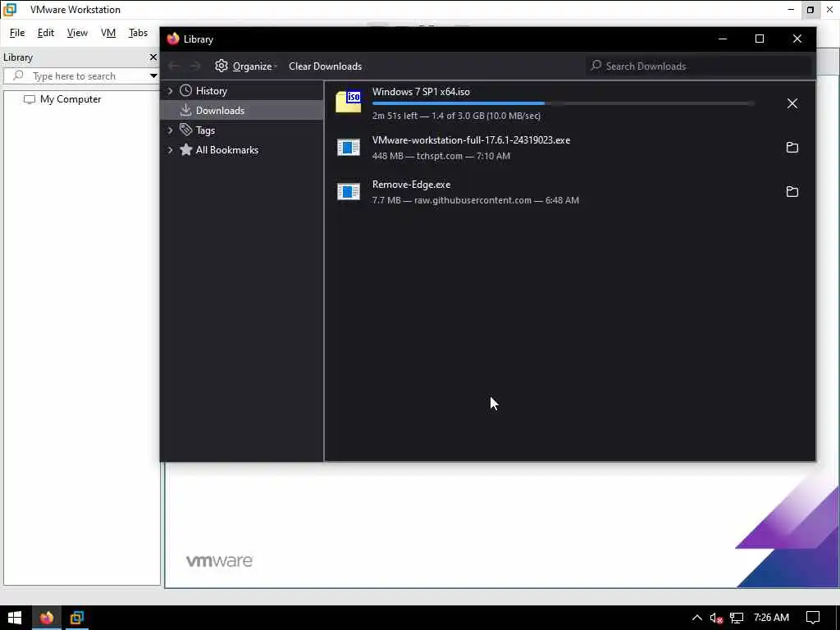The image size is (840, 630).
Task: Open the Windows notification center
Action: point(813,618)
